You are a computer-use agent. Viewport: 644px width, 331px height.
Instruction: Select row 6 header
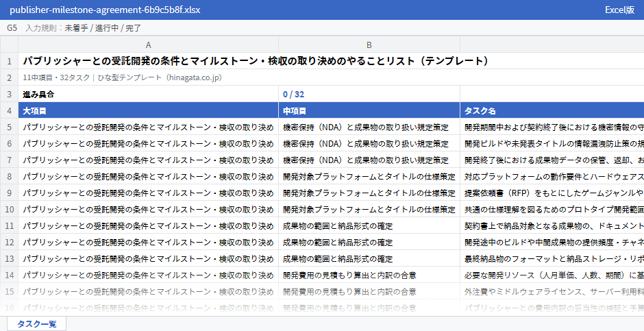point(9,143)
